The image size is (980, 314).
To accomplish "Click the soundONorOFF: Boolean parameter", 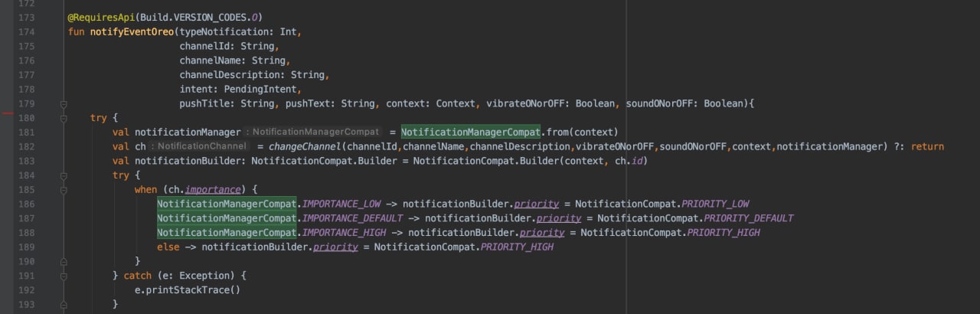I will pyautogui.click(x=685, y=103).
